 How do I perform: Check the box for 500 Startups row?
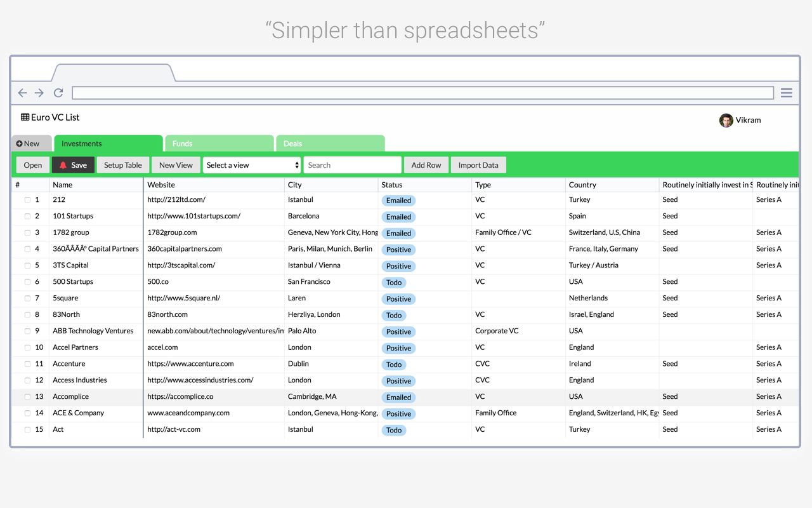(x=27, y=282)
